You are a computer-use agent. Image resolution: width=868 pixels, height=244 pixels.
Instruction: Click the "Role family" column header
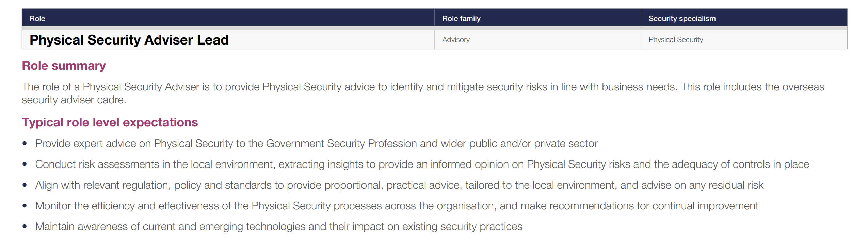click(461, 19)
